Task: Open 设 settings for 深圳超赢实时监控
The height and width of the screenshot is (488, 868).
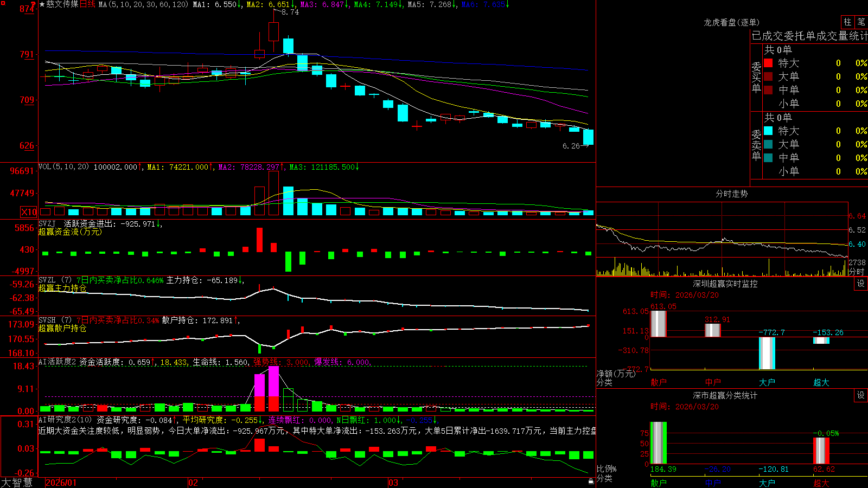Action: [861, 284]
